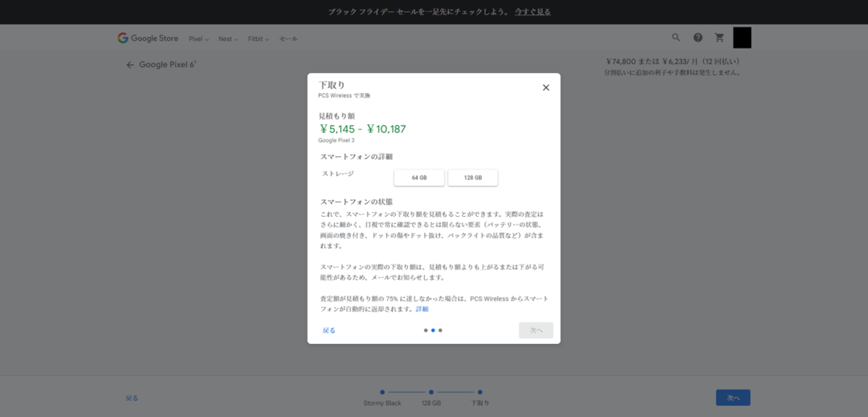This screenshot has height=417, width=868.
Task: Click the last pagination dot in the dialog
Action: pos(440,330)
